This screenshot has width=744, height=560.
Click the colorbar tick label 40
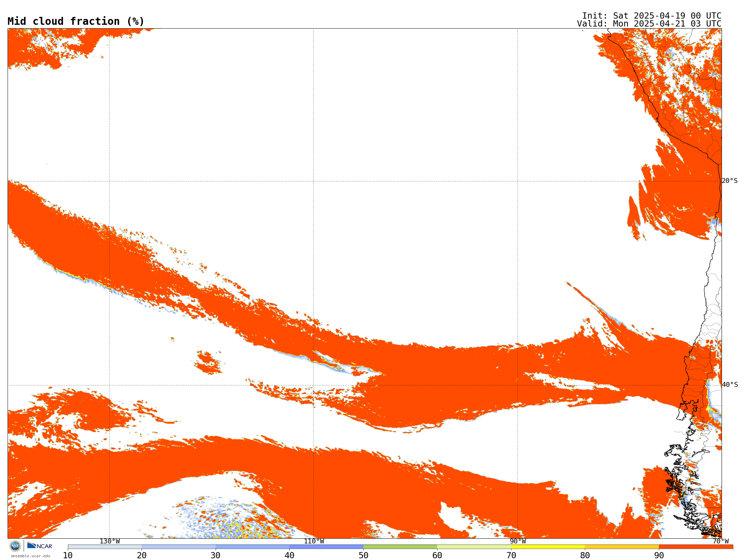coord(289,556)
